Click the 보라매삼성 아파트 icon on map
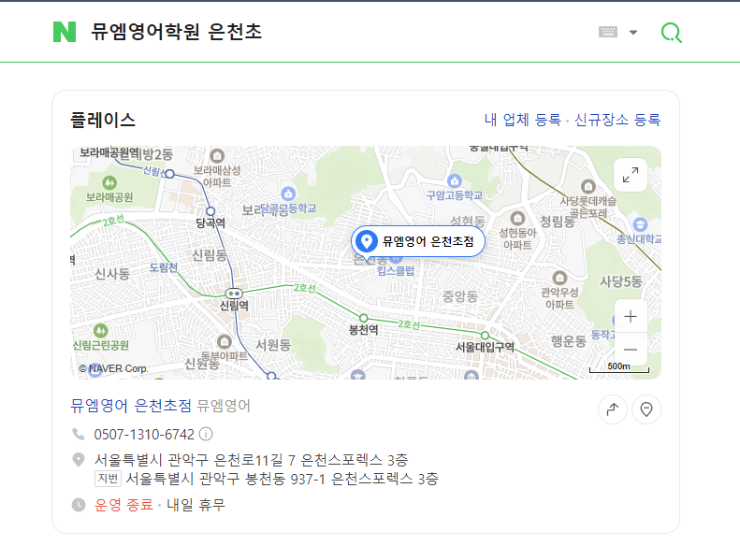Viewport: 740px width, 560px height. coord(217,155)
